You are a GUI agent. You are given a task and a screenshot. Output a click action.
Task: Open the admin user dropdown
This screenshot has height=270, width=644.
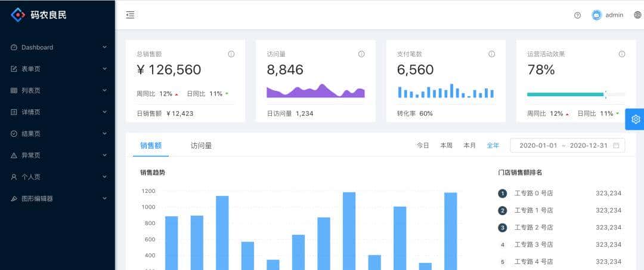[608, 15]
